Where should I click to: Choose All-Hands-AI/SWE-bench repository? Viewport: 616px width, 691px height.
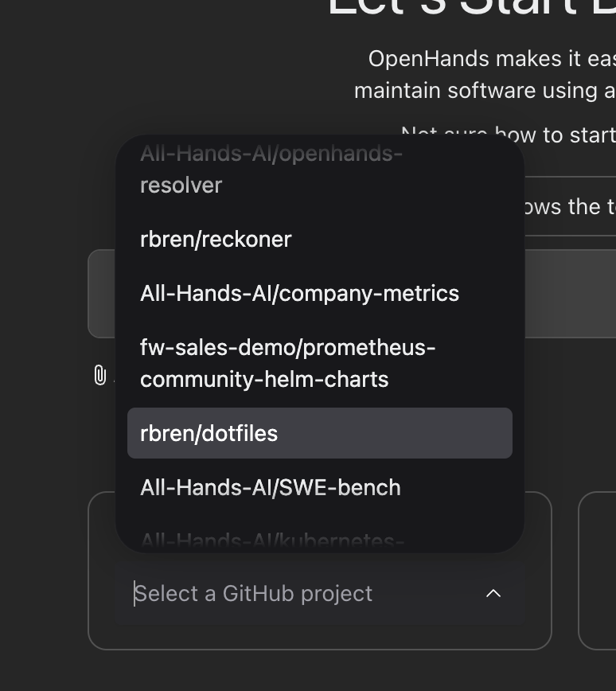271,487
